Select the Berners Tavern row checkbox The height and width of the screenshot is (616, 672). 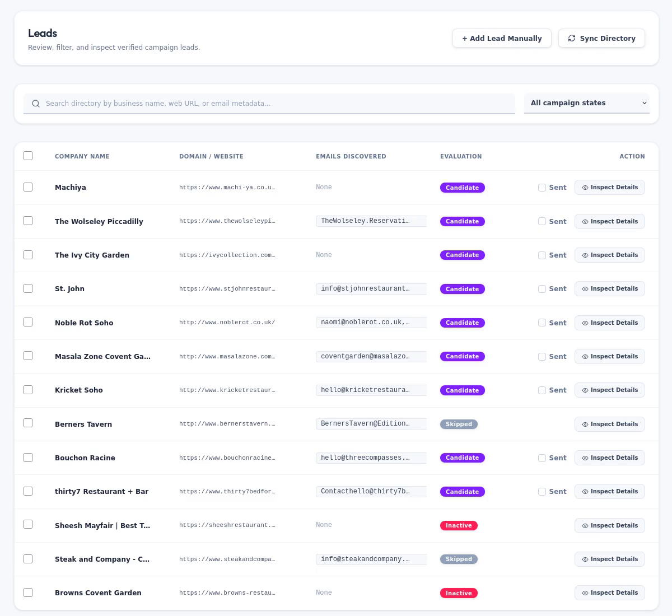[x=28, y=423]
